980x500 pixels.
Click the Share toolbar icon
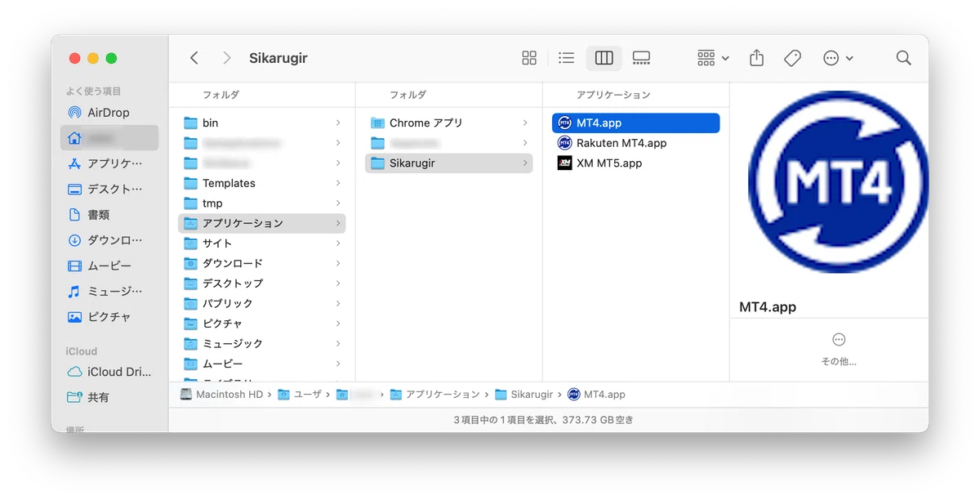tap(756, 58)
